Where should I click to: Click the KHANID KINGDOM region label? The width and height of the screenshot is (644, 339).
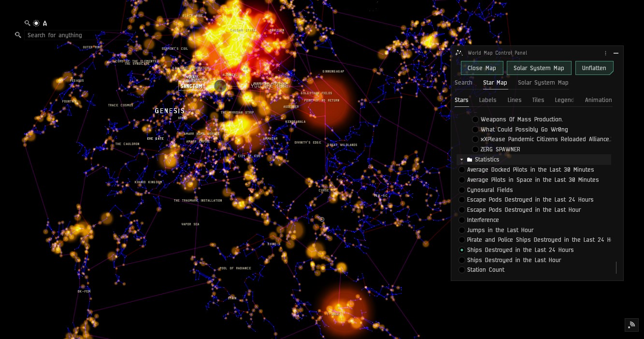[x=148, y=182]
